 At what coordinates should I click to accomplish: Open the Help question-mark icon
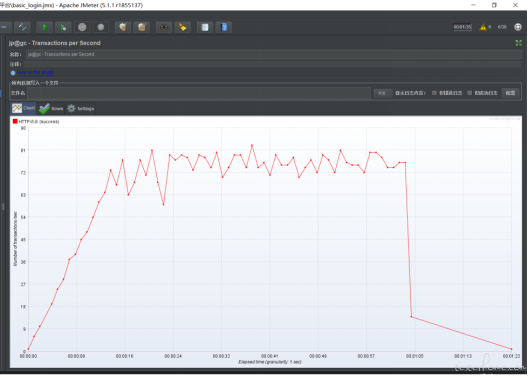224,27
